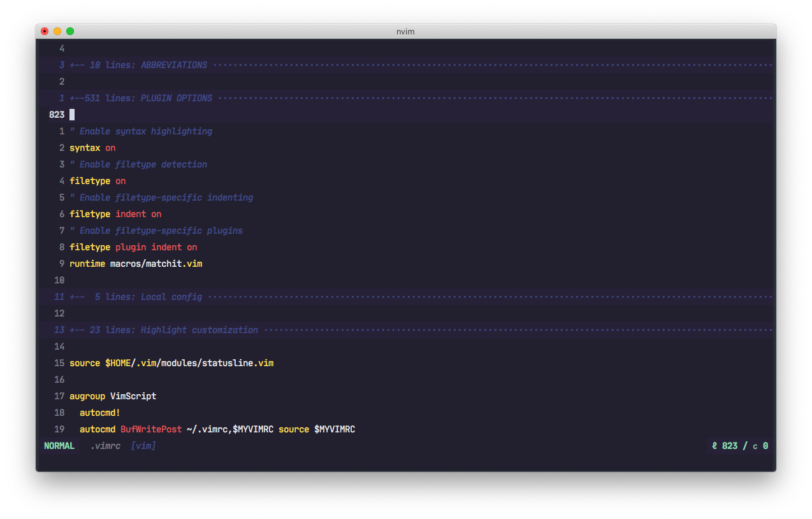Click the 'augroup VimScript' line

113,396
